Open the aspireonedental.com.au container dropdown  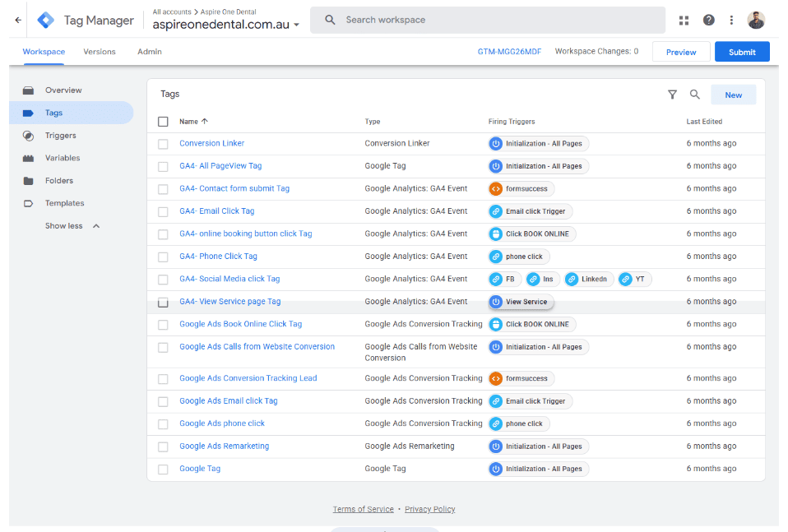click(226, 25)
